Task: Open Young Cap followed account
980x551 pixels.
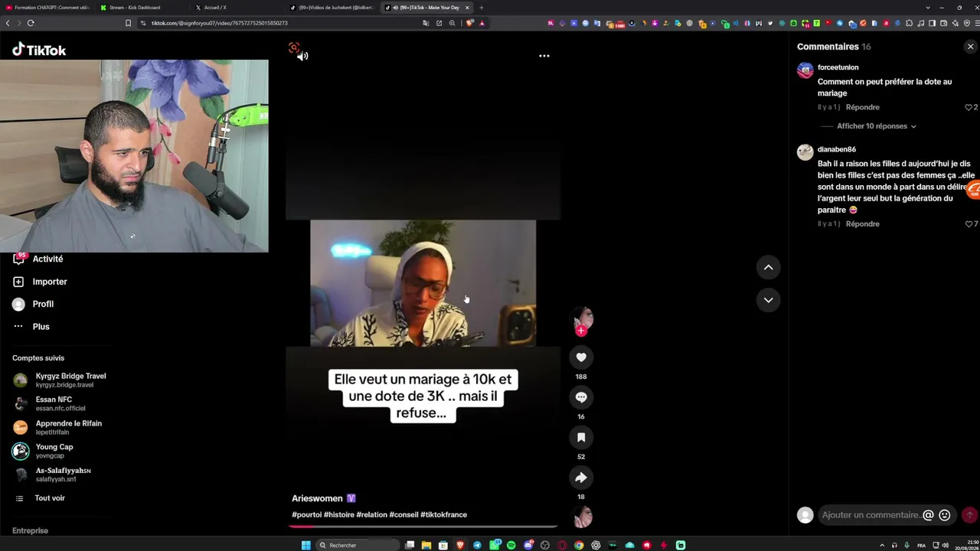Action: (x=43, y=451)
